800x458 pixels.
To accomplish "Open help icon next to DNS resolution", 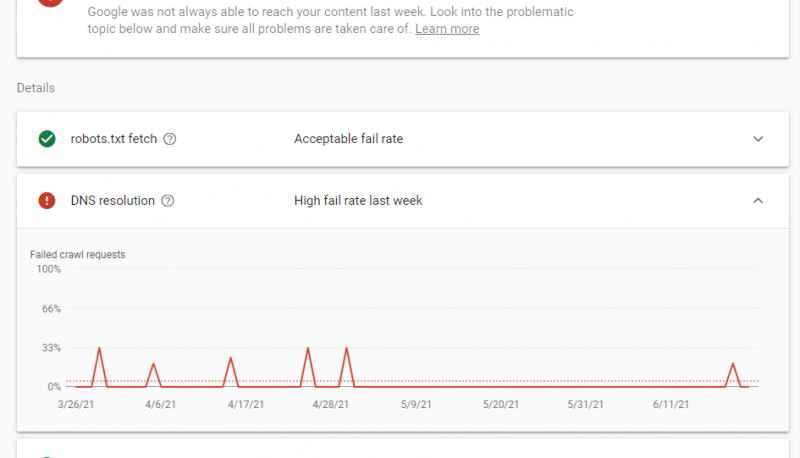I will tap(167, 201).
